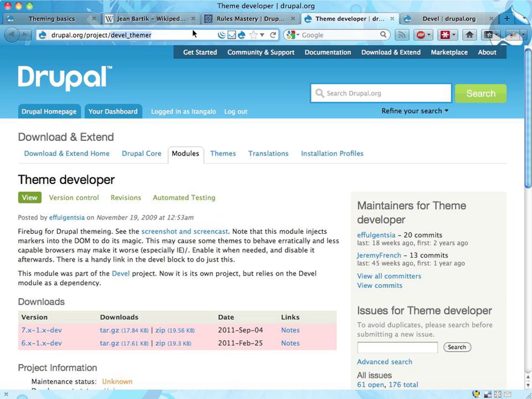Click the Adblock Plus ABP icon
The image size is (532, 399).
point(421,35)
